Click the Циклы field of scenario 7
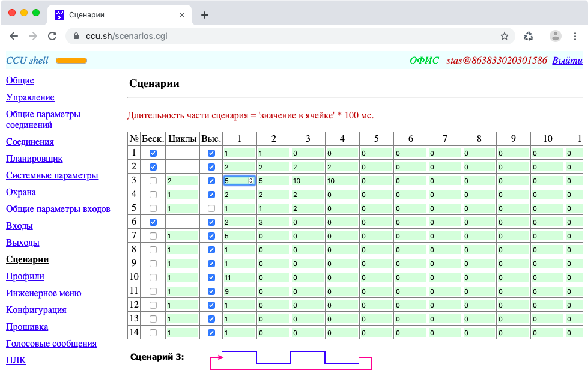588x373 pixels. [x=183, y=236]
